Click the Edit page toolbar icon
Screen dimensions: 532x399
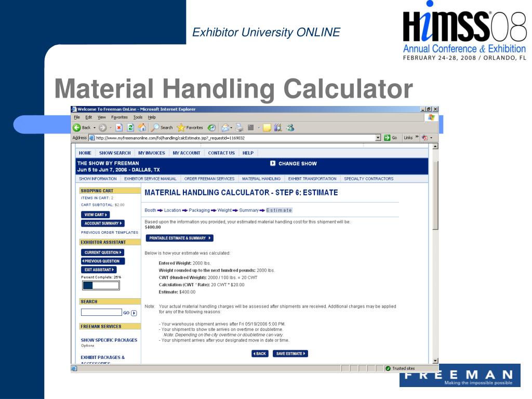(251, 128)
